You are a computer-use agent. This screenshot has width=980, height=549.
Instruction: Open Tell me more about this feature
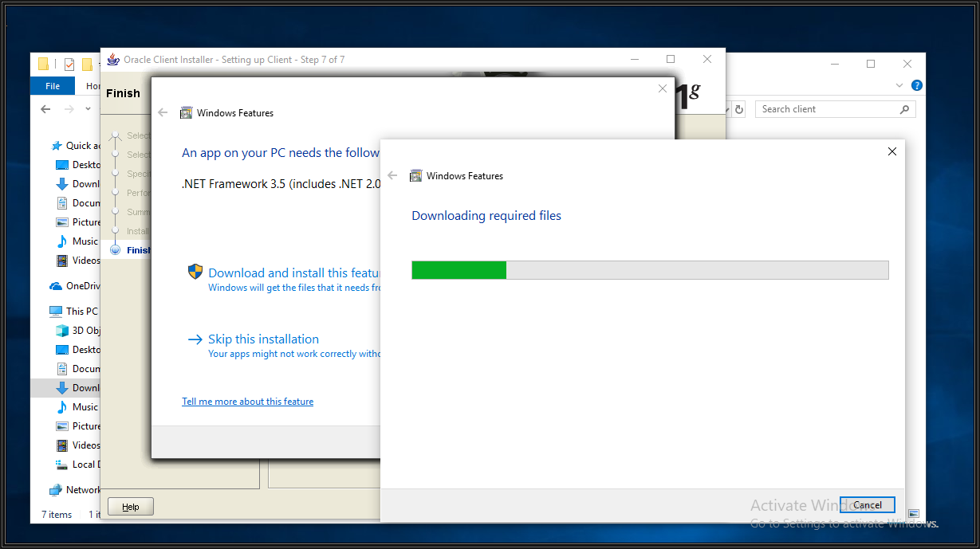247,402
